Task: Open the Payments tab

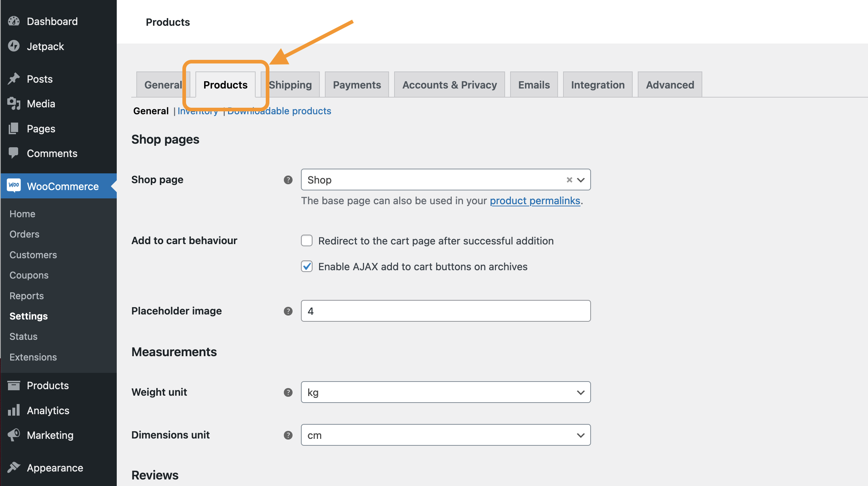Action: (357, 85)
